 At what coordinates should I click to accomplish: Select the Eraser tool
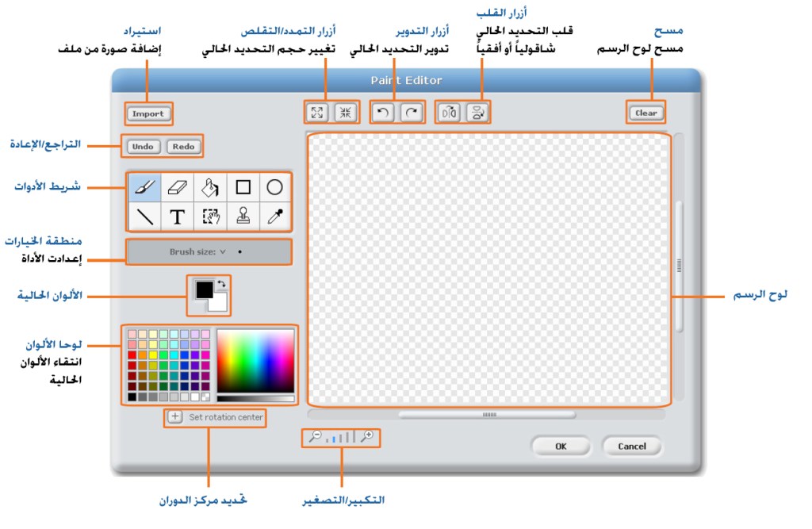point(178,187)
